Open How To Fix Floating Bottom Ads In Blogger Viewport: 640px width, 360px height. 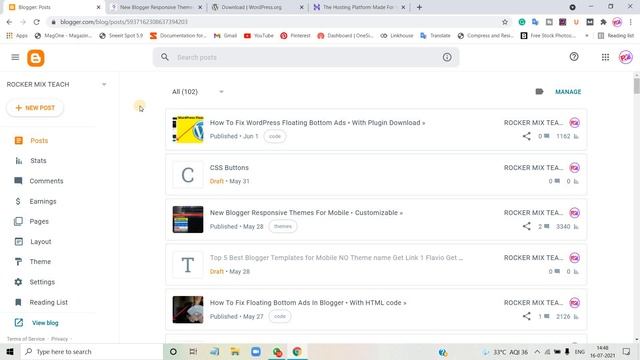pos(308,303)
